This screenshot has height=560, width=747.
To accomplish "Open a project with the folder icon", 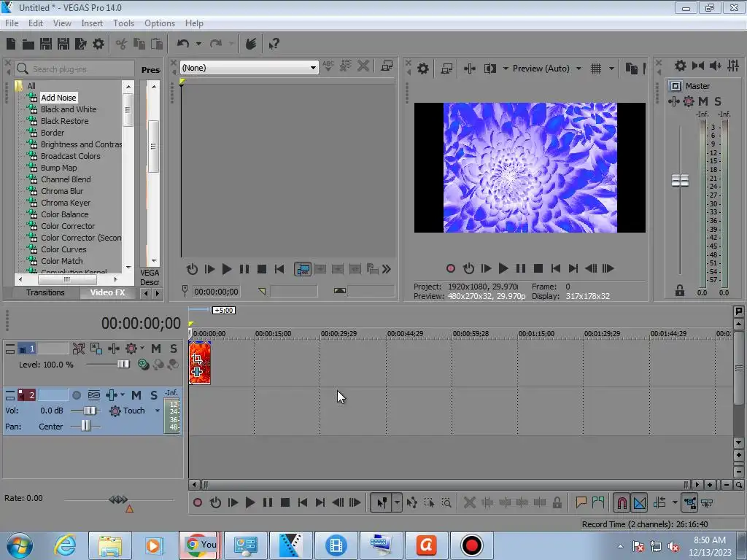I will click(28, 44).
